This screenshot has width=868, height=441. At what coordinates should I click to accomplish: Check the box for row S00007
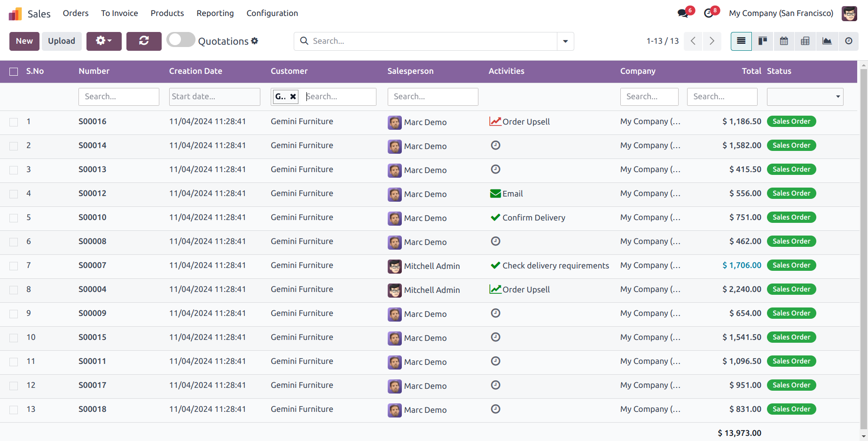14,266
